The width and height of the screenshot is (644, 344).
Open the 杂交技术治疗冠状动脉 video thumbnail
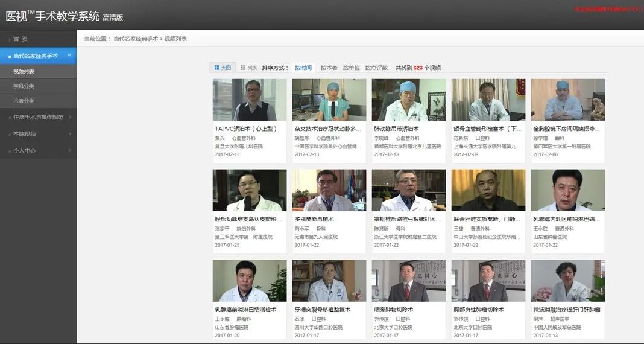[329, 100]
